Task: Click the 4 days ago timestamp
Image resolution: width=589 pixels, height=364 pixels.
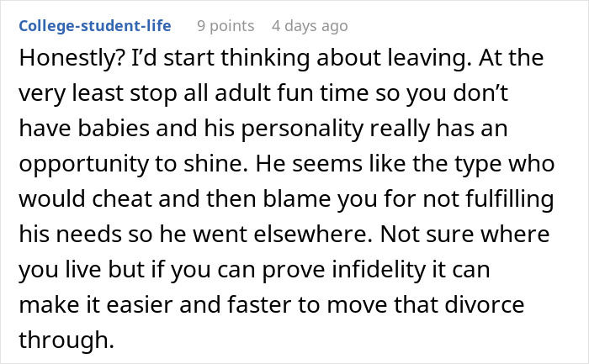Action: pyautogui.click(x=310, y=26)
